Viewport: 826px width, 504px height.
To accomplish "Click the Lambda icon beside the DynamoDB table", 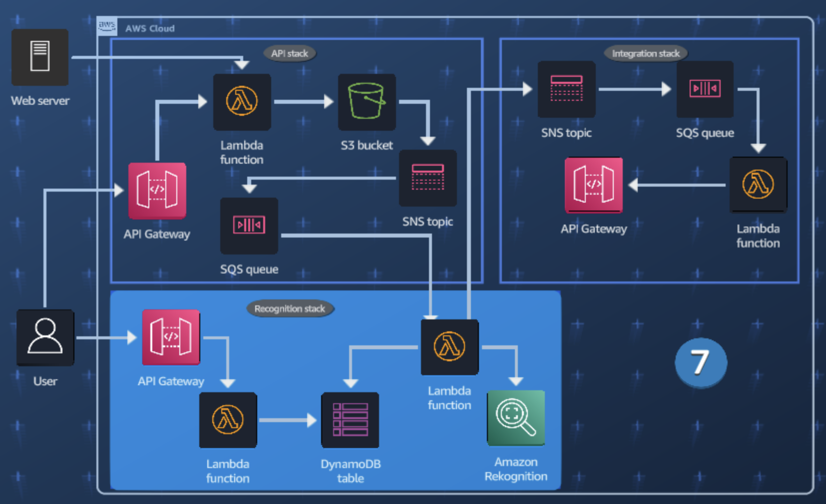I will (x=228, y=420).
